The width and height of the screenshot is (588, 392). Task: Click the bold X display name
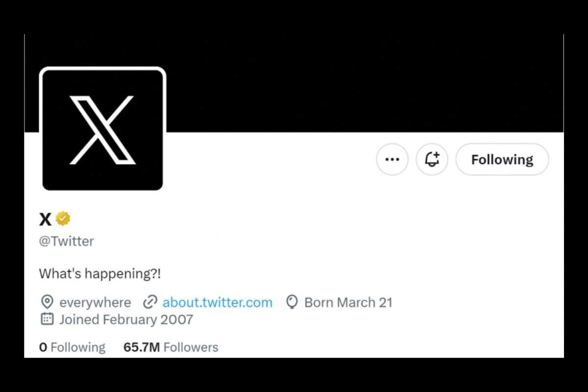(45, 219)
